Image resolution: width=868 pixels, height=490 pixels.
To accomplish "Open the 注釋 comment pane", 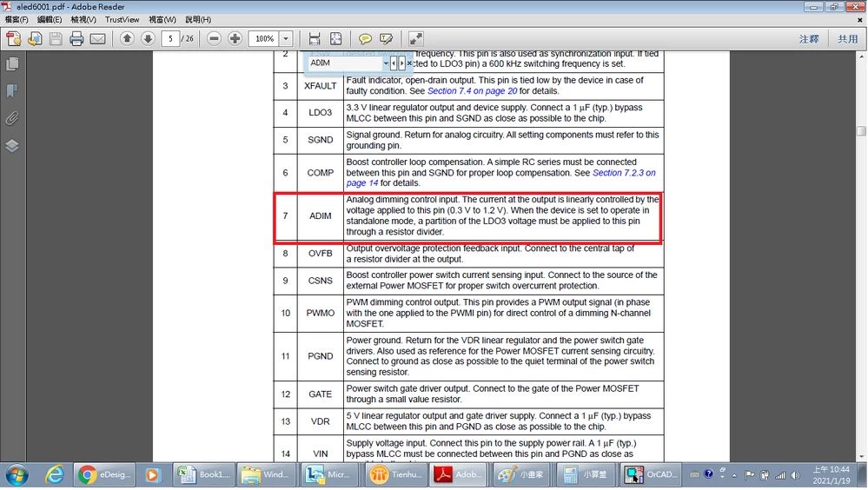I will 809,39.
